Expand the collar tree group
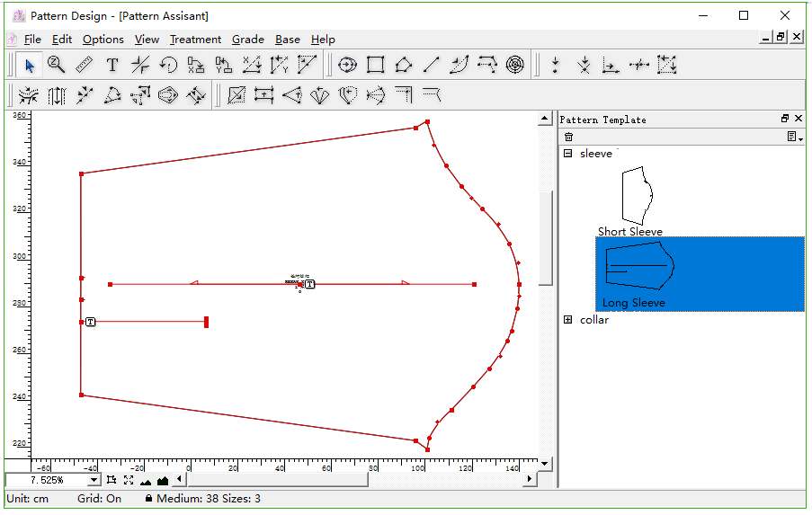 pyautogui.click(x=568, y=320)
